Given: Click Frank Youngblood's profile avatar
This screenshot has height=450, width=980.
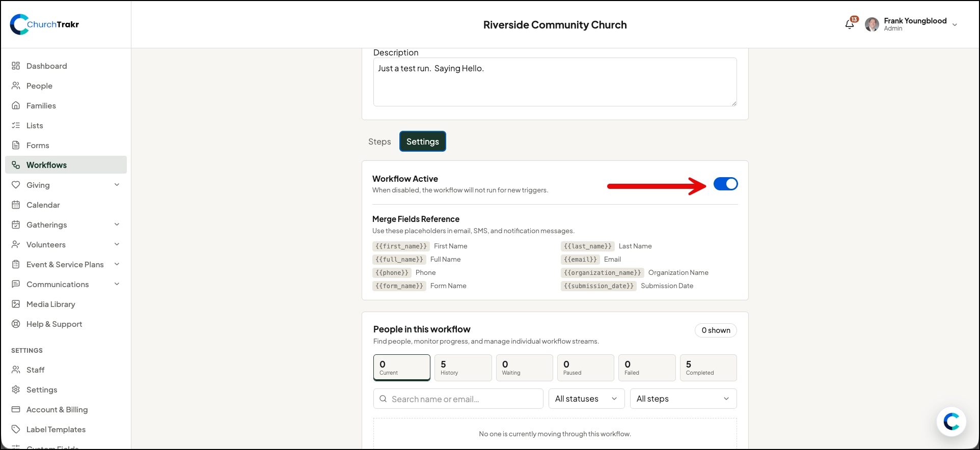Looking at the screenshot, I should click(x=872, y=24).
